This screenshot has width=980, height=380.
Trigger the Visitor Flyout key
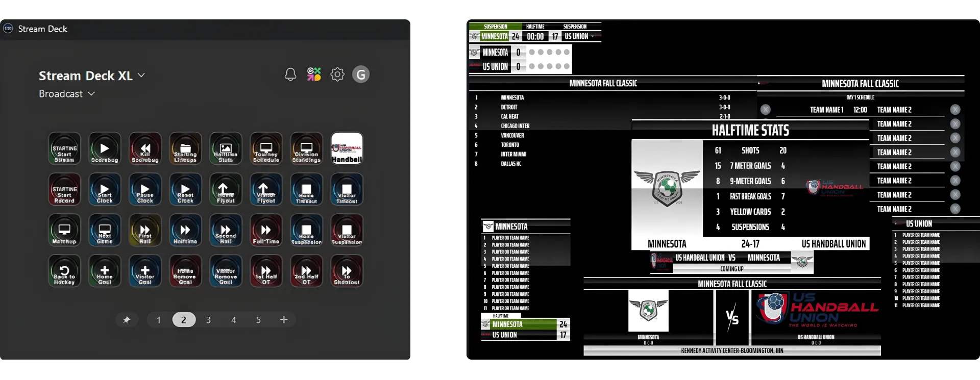266,189
